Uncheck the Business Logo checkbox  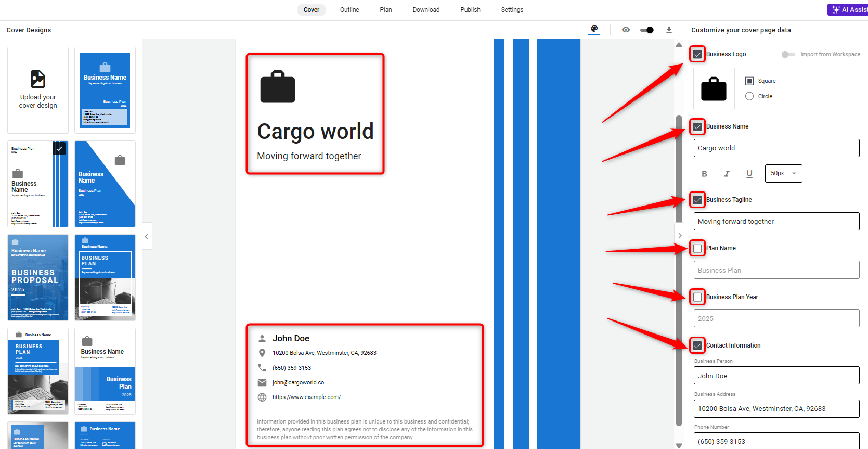[697, 54]
